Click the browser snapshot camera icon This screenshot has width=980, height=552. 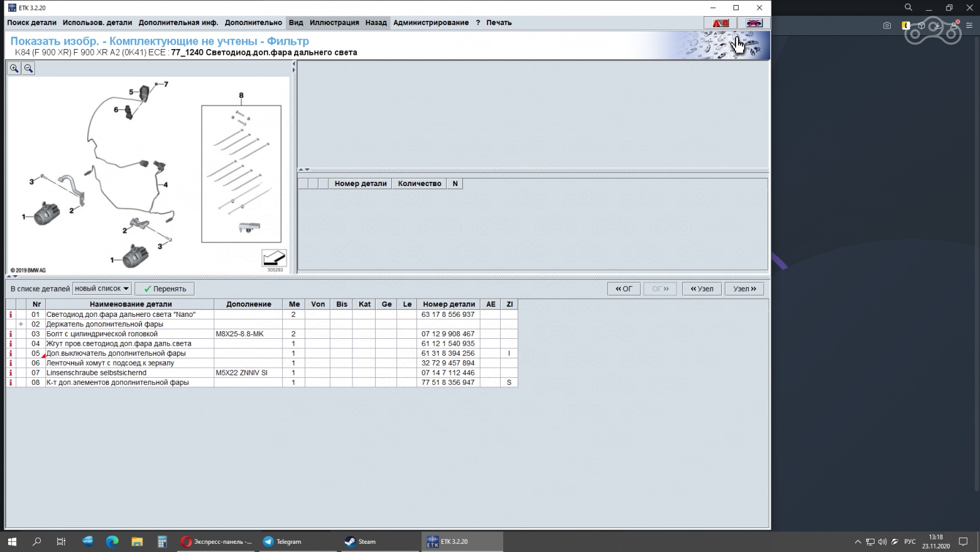[886, 26]
